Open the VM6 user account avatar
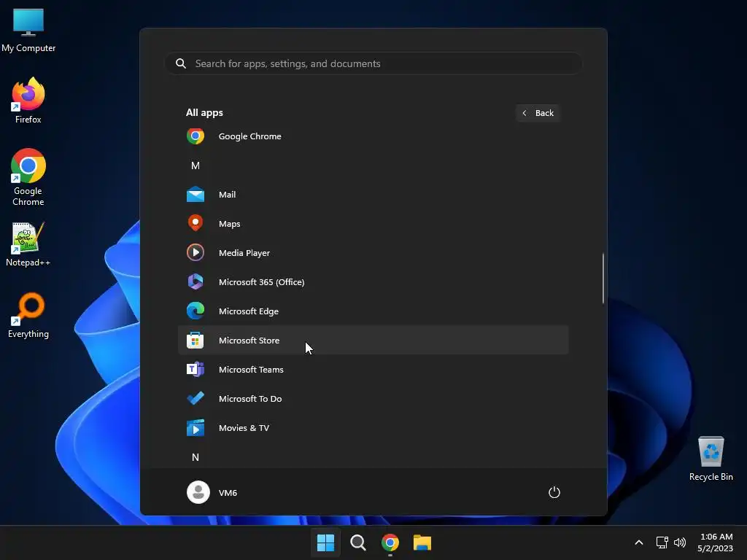 (x=198, y=492)
